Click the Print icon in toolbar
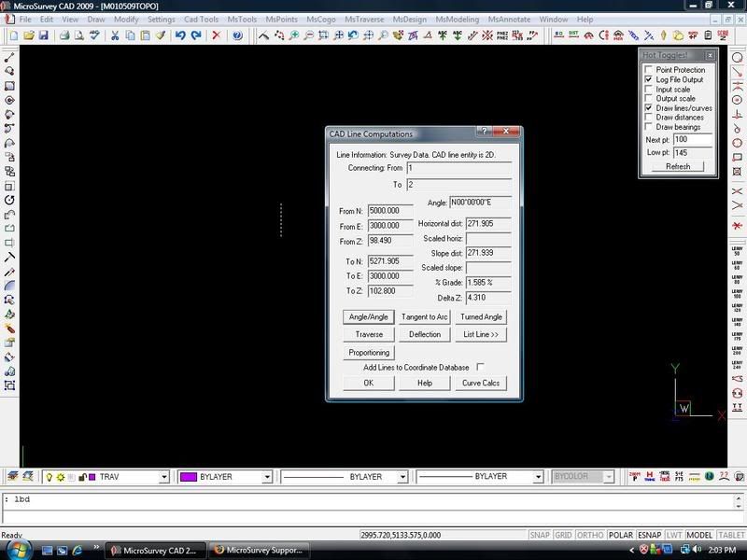The height and width of the screenshot is (560, 747). 64,35
